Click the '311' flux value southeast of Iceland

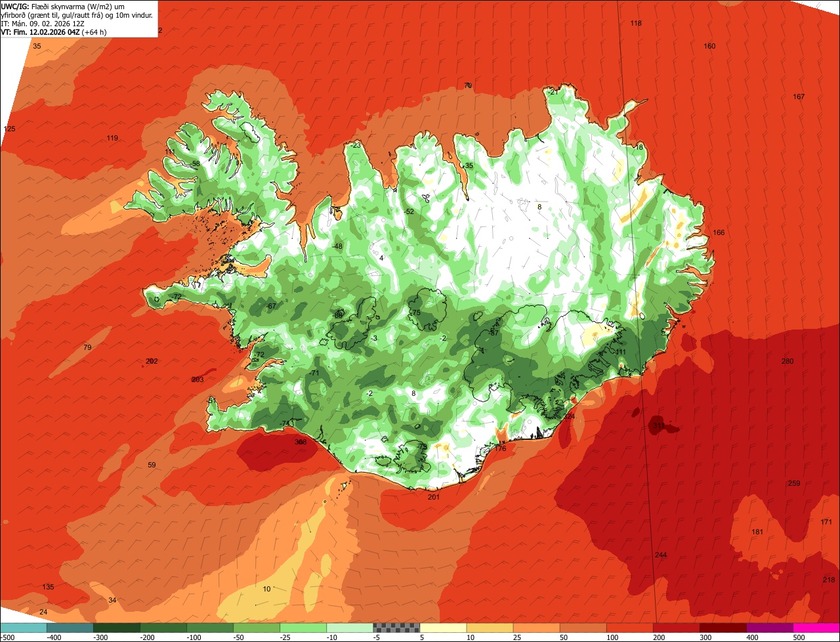pos(658,426)
